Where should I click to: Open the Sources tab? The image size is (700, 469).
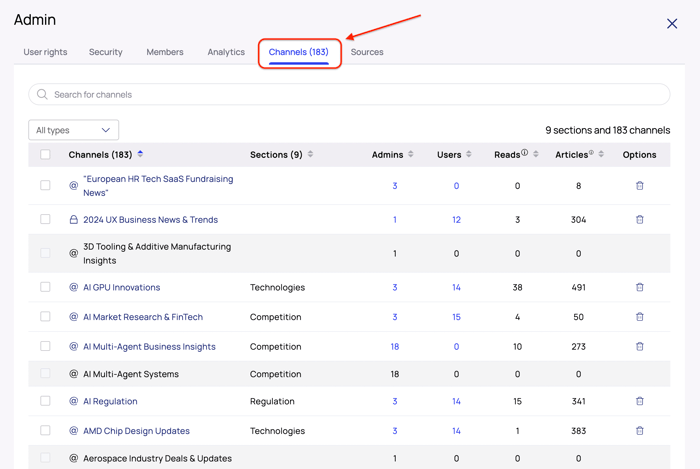tap(367, 52)
